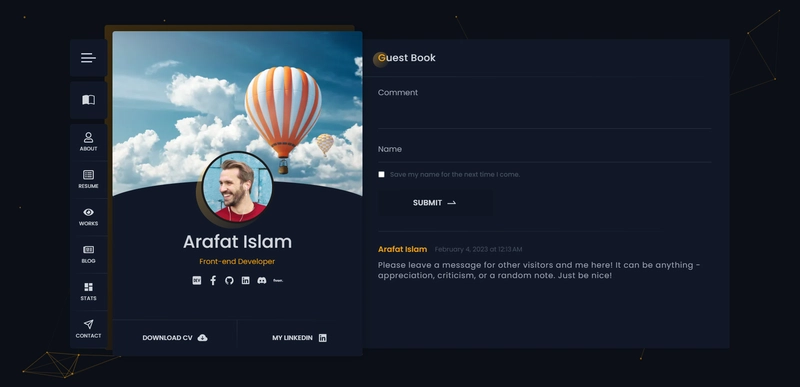Click the Download CV button
800x387 pixels.
[174, 338]
